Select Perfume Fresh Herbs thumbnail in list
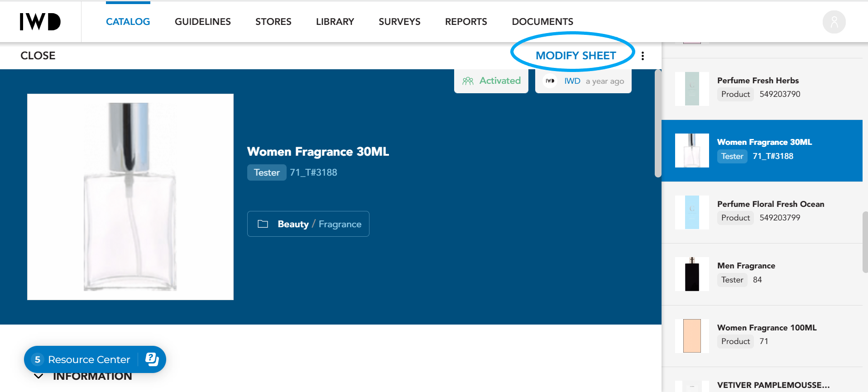The width and height of the screenshot is (868, 392). pos(692,89)
